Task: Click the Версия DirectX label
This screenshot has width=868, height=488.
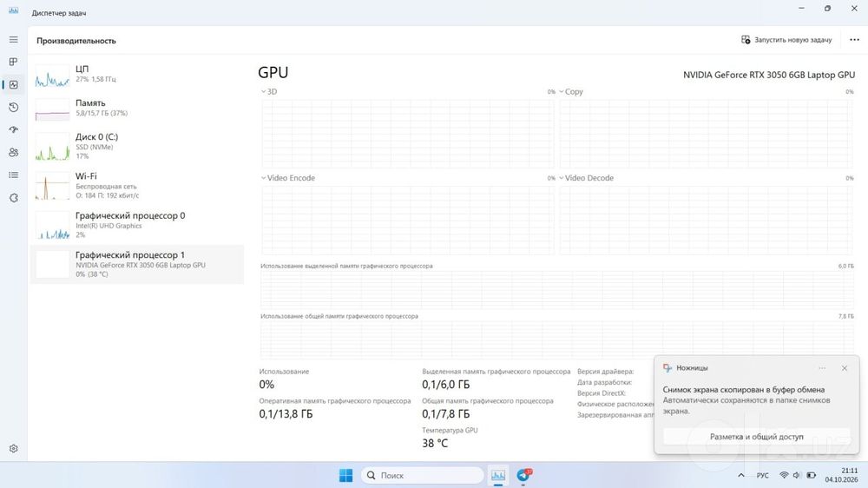Action: coord(602,393)
